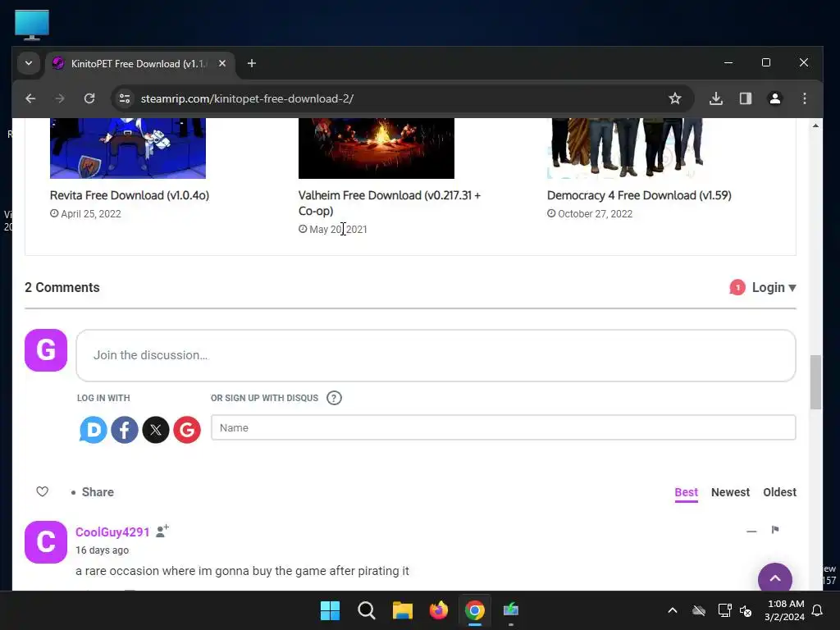Sort comments by Newest
The width and height of the screenshot is (840, 630).
[730, 492]
